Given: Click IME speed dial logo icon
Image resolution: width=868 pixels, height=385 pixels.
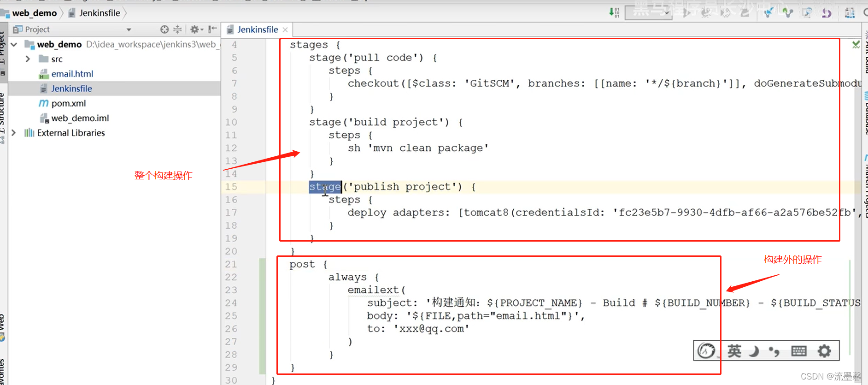Looking at the screenshot, I should point(706,351).
